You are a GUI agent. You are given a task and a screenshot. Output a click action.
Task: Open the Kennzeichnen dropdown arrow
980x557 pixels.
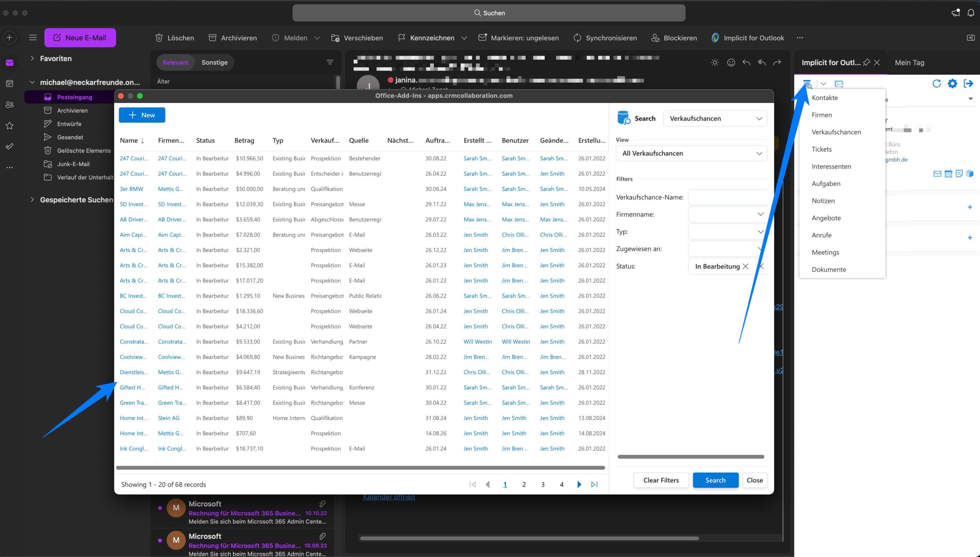(x=464, y=38)
